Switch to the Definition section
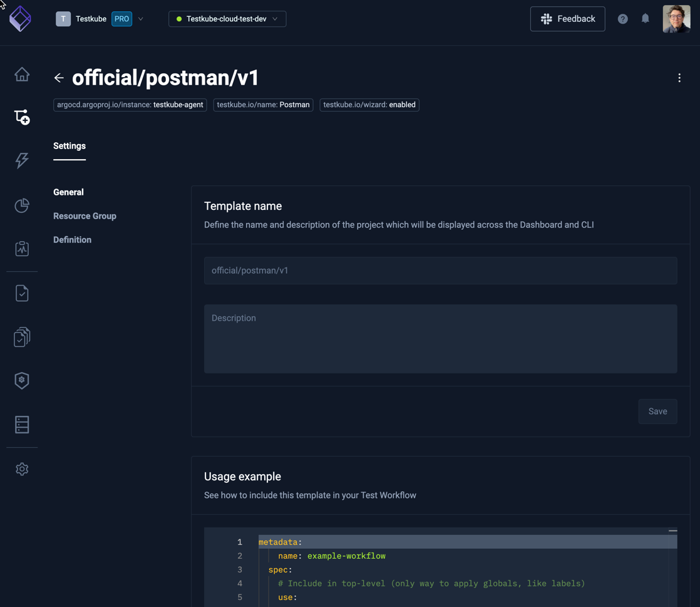The image size is (700, 607). pyautogui.click(x=72, y=239)
